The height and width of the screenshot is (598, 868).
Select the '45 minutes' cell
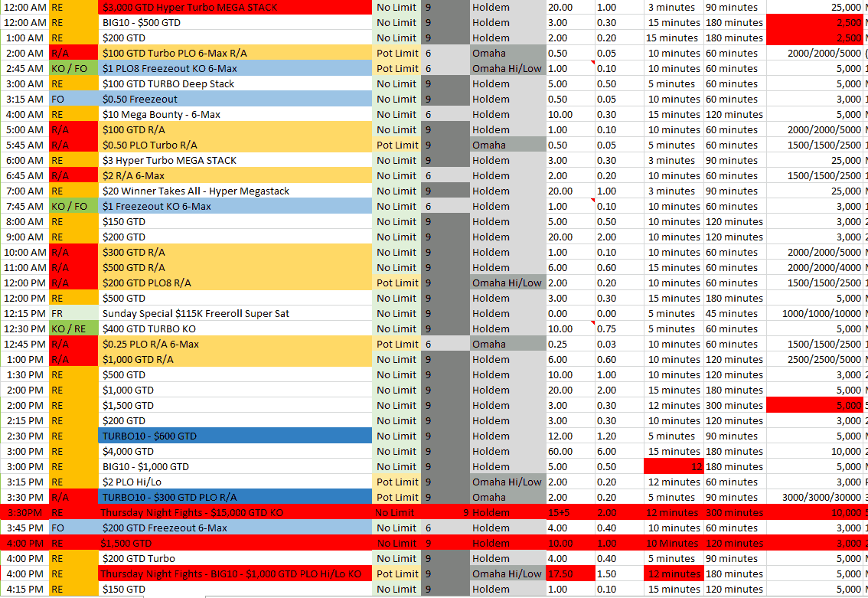pos(735,313)
